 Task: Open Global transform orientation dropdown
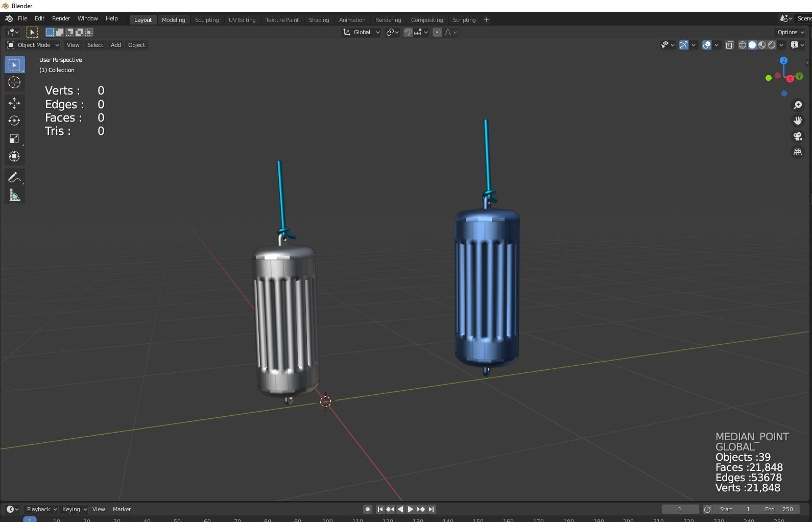pyautogui.click(x=362, y=32)
